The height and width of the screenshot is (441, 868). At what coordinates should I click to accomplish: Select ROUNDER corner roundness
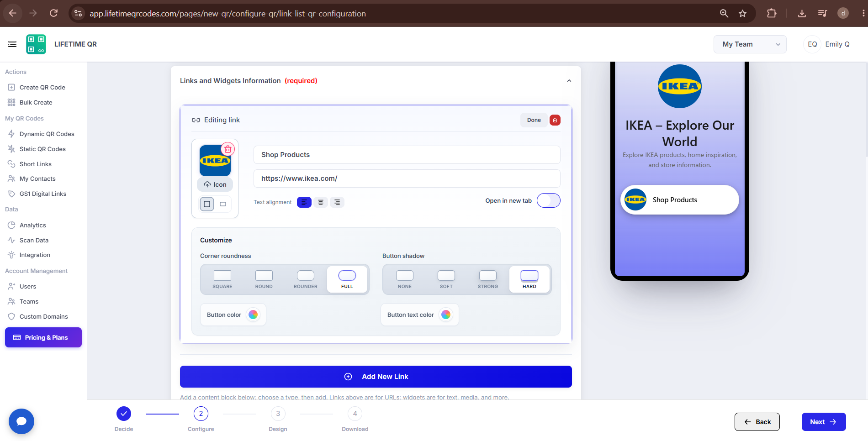pyautogui.click(x=306, y=279)
